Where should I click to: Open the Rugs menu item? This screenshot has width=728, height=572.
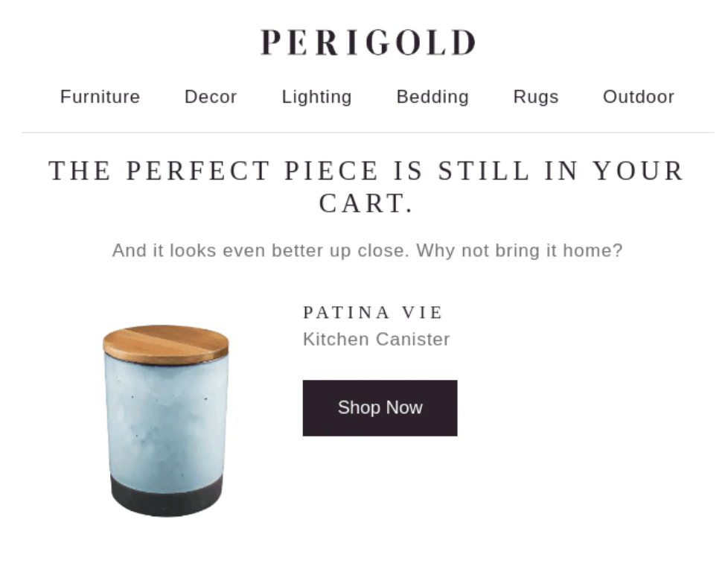tap(535, 97)
